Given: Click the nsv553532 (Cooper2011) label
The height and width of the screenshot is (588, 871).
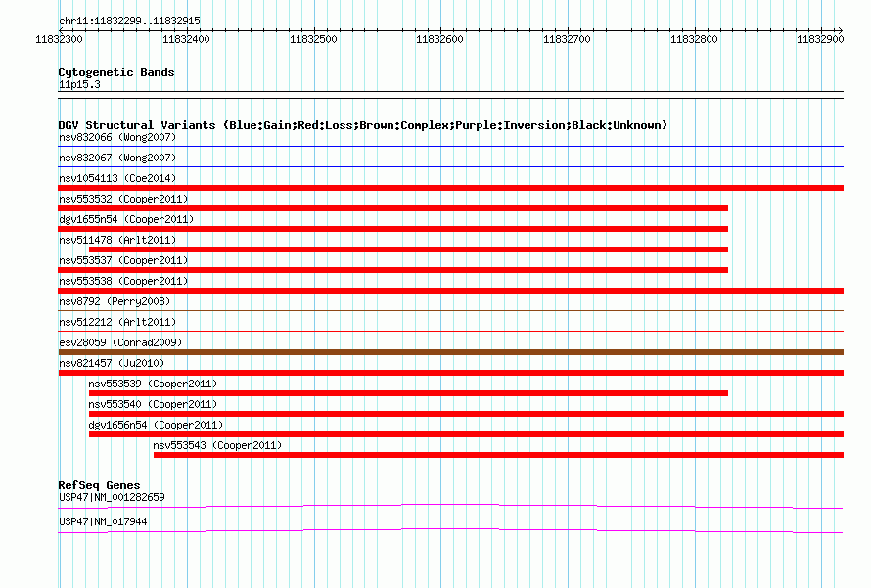Looking at the screenshot, I should click(x=123, y=199).
